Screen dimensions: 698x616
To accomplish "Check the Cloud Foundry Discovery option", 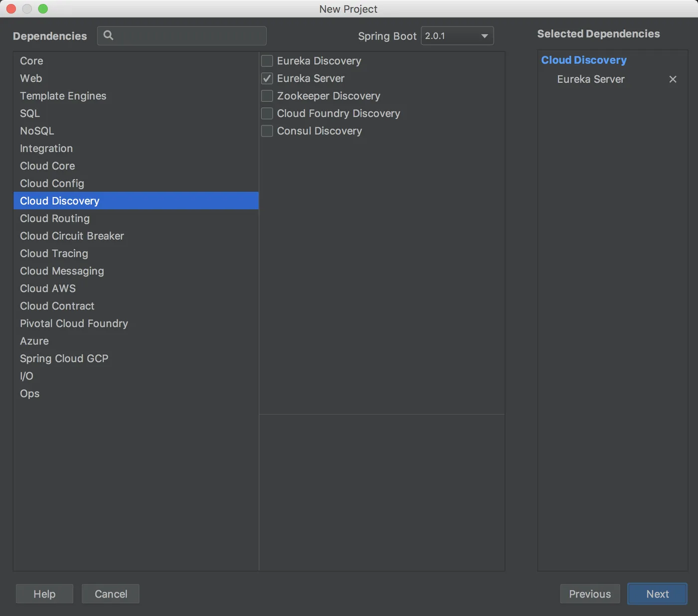I will tap(267, 113).
